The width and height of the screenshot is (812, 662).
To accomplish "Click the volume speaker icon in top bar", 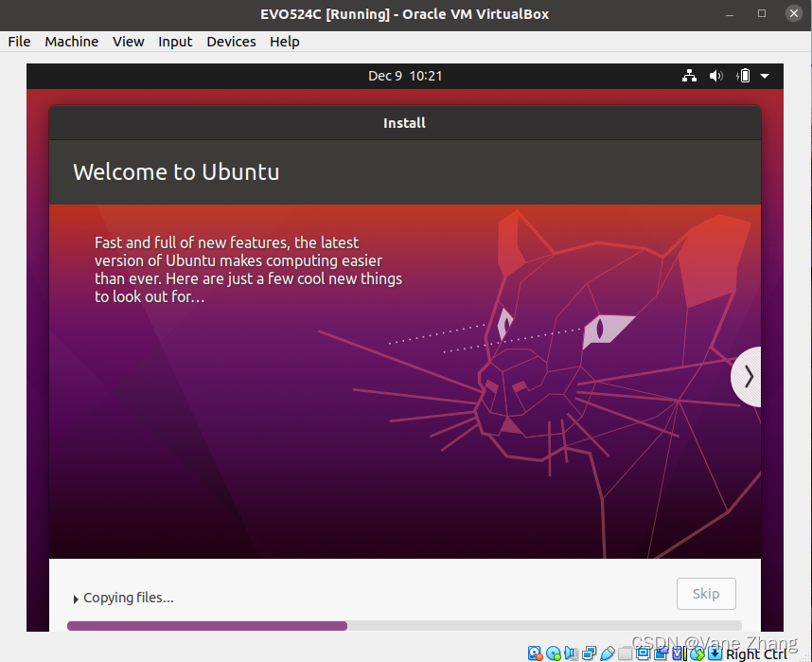I will click(x=715, y=76).
